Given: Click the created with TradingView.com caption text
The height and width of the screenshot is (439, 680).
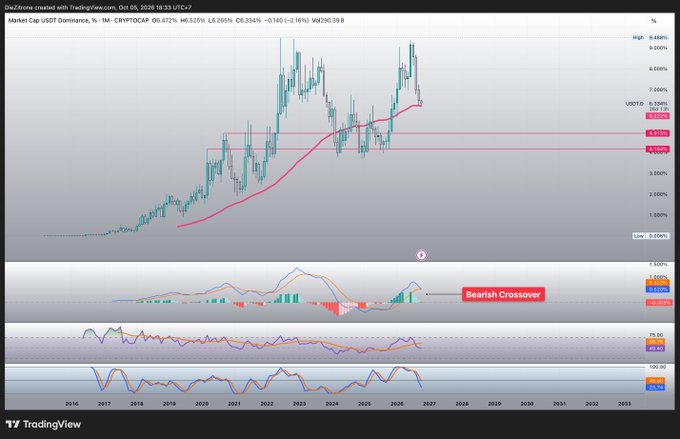Looking at the screenshot, I should point(75,7).
